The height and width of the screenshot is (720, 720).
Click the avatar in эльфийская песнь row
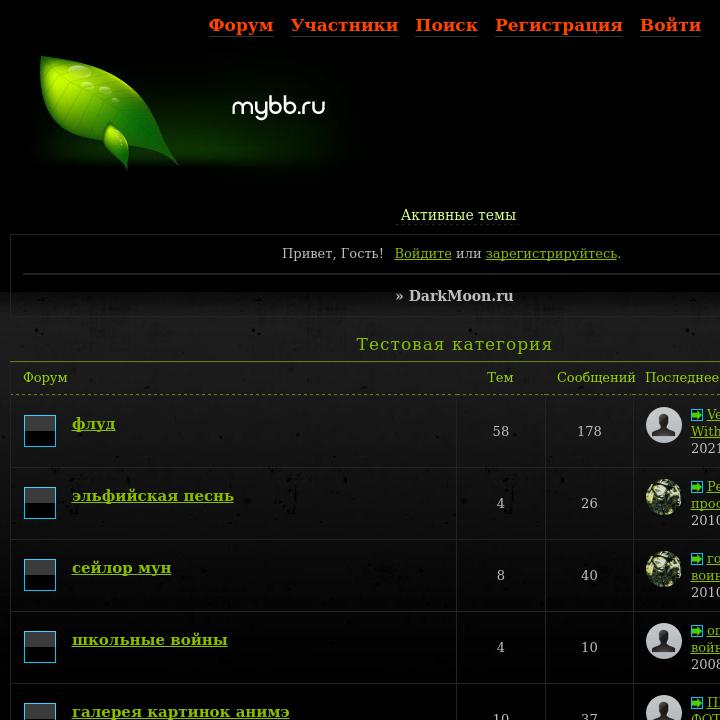(664, 497)
